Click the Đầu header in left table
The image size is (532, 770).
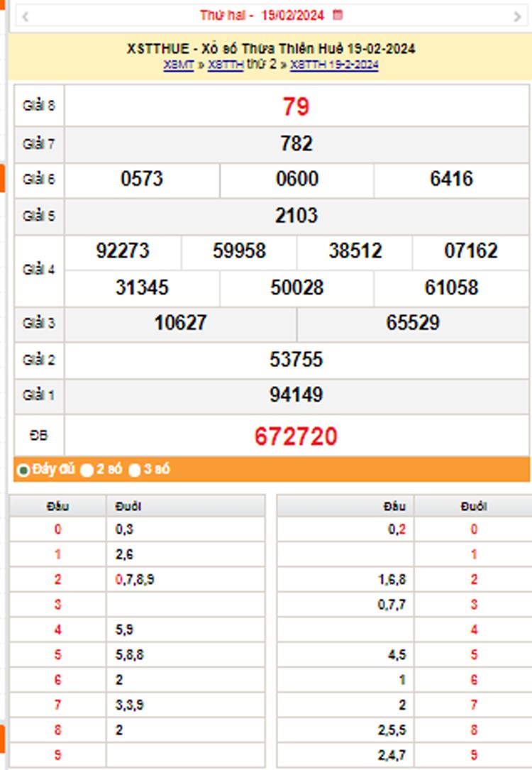coord(57,506)
